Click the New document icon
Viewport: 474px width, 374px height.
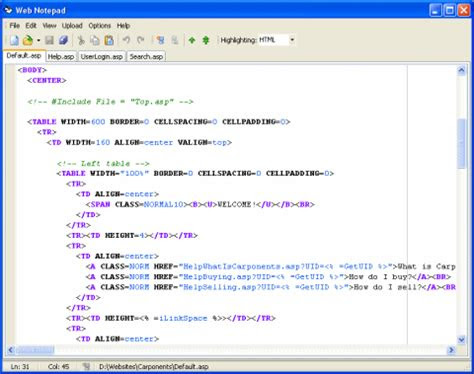14,40
